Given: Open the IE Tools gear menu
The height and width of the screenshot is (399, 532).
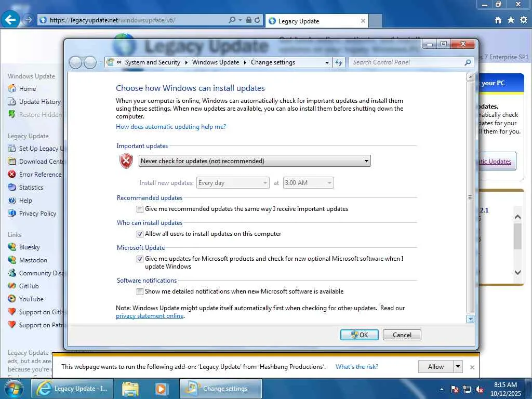Looking at the screenshot, I should coord(524,20).
